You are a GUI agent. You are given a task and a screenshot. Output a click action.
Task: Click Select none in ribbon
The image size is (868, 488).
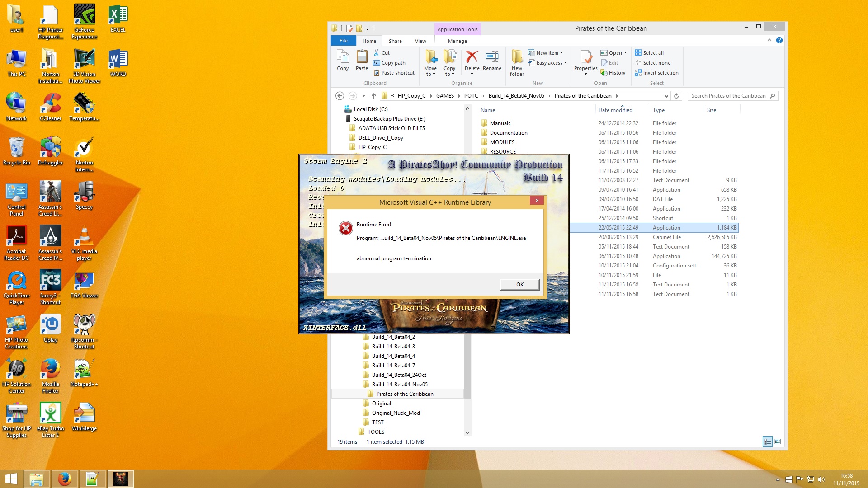tap(652, 63)
